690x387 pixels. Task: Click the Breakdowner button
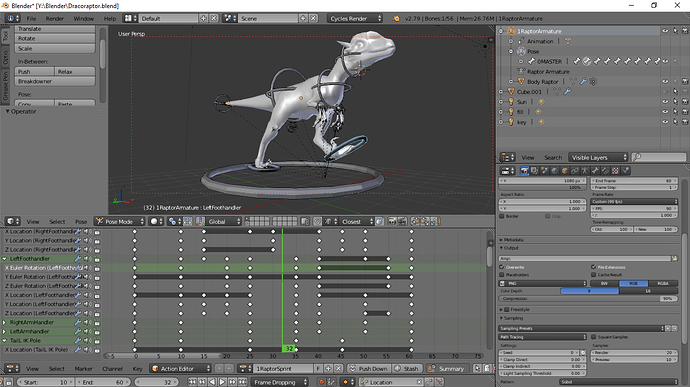coord(55,81)
